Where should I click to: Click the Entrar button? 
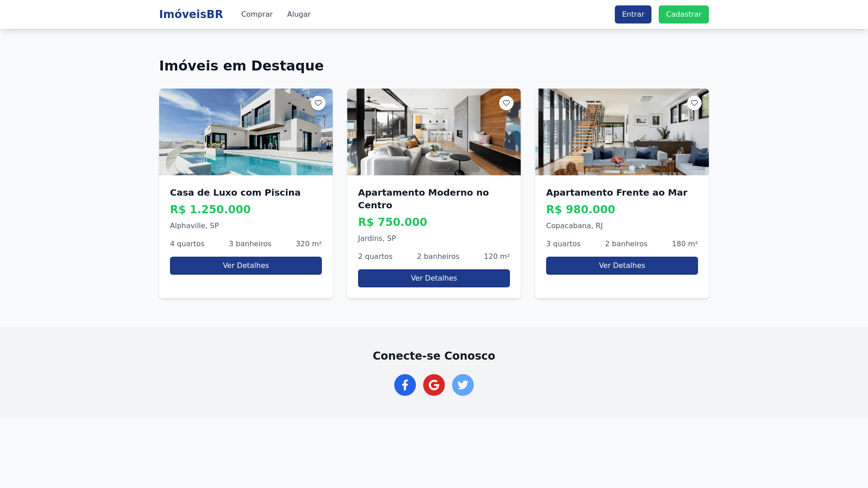coord(633,14)
